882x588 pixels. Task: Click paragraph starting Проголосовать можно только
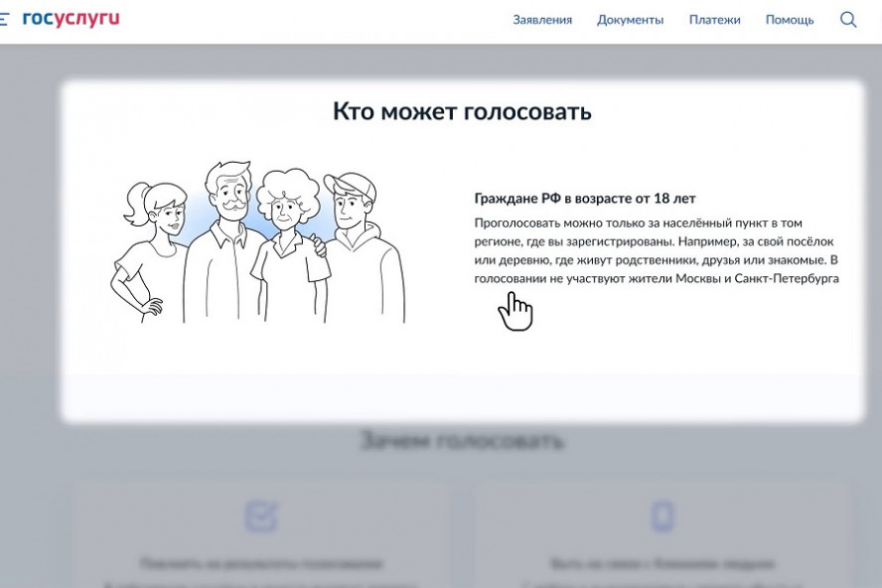pos(657,250)
